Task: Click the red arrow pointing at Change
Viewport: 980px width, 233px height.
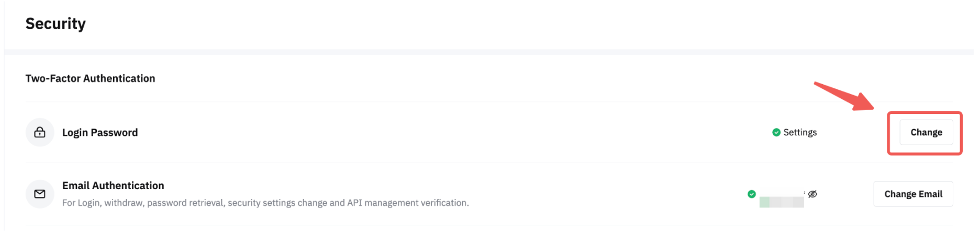Action: click(x=844, y=96)
